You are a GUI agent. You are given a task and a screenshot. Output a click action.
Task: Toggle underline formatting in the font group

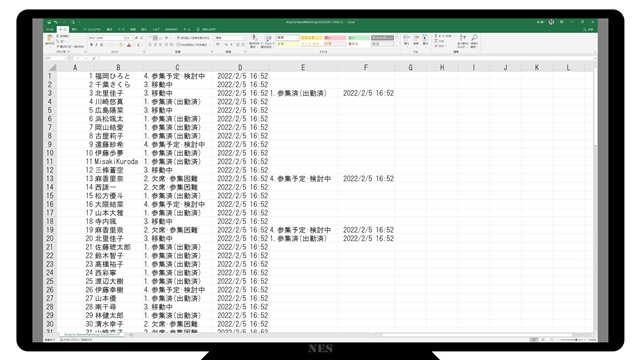point(101,45)
